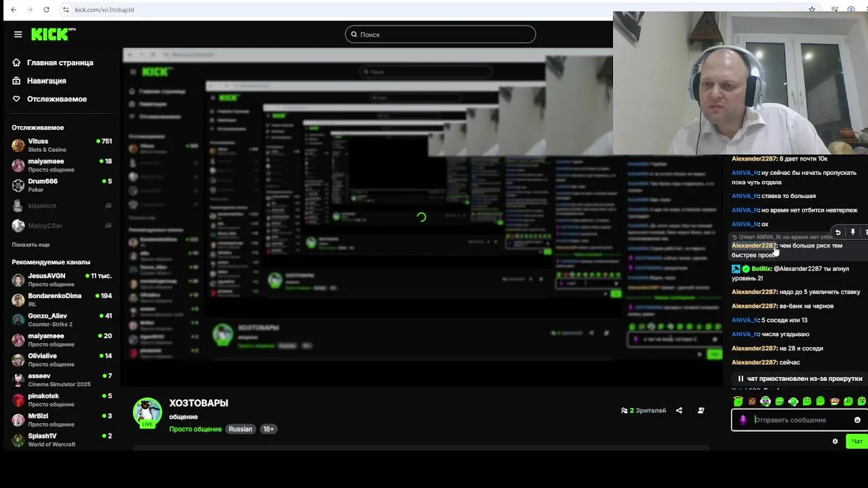Click the brown angry block emote
The image size is (868, 488).
tap(752, 401)
